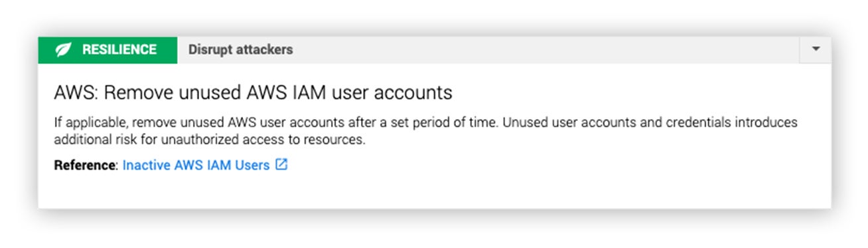The width and height of the screenshot is (868, 248).
Task: Click the word resources ending the description
Action: pyautogui.click(x=342, y=140)
